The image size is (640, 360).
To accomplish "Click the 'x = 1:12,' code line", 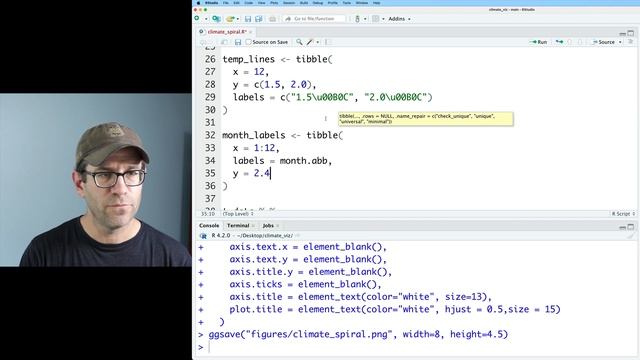I will coord(256,148).
